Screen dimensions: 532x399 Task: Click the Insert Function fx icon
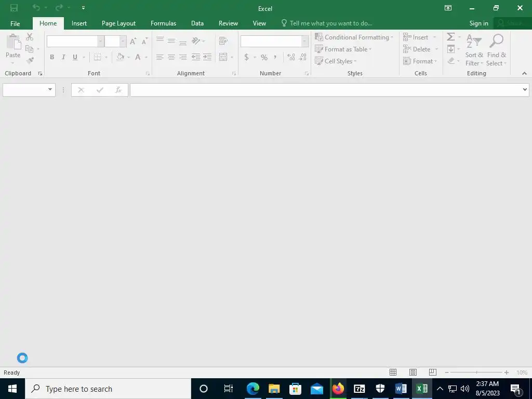tap(118, 90)
